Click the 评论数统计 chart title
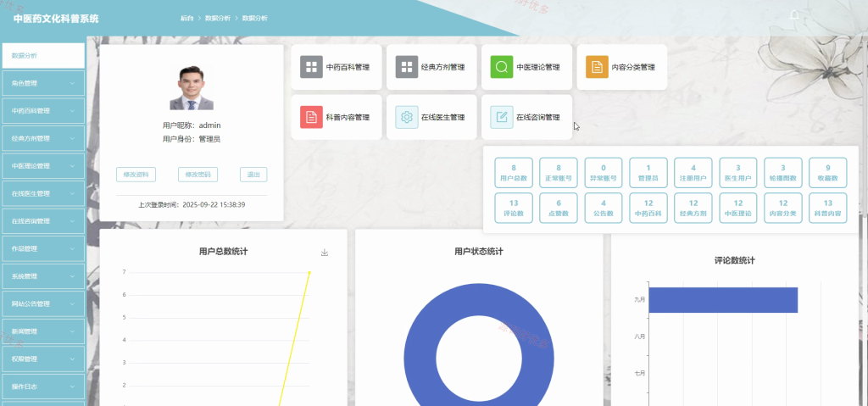The width and height of the screenshot is (868, 406). (735, 260)
